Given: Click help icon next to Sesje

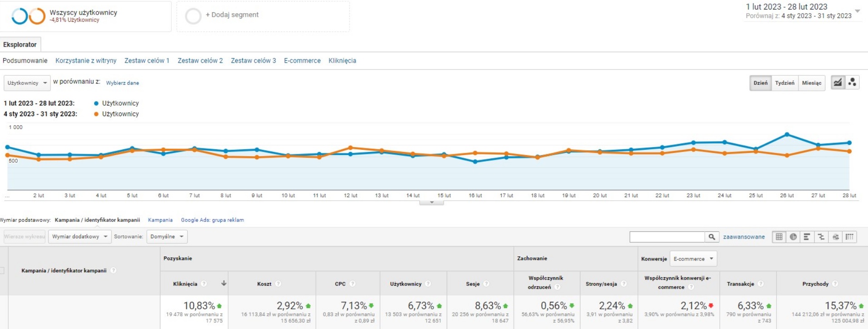Looking at the screenshot, I should point(486,284).
